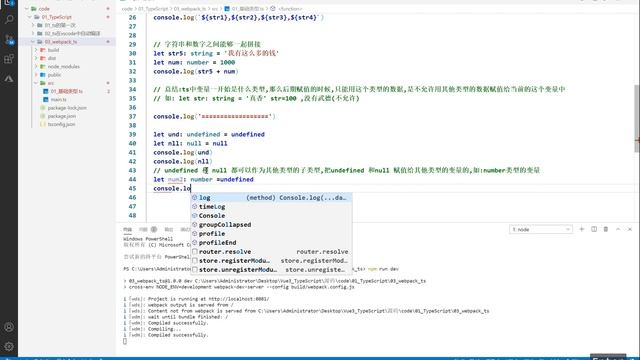Choose router.resolve snippet suggestion
This screenshot has height=360, width=640.
click(271, 251)
